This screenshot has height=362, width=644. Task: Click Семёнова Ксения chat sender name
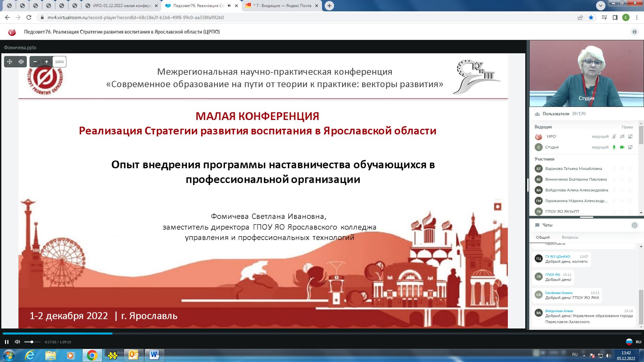[559, 293]
